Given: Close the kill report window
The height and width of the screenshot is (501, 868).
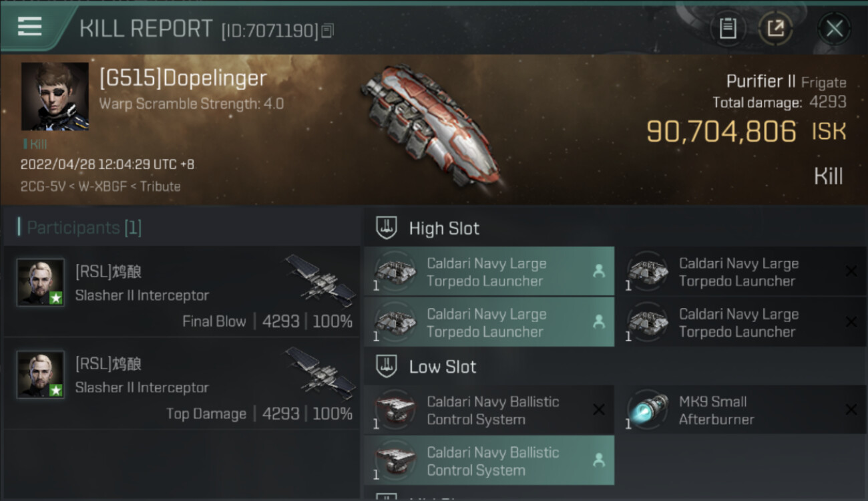Looking at the screenshot, I should click(834, 29).
